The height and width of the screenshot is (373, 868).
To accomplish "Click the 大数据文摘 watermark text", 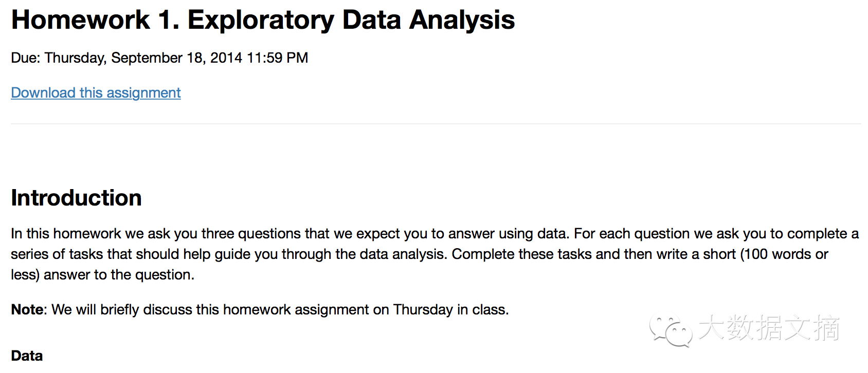I will point(769,328).
